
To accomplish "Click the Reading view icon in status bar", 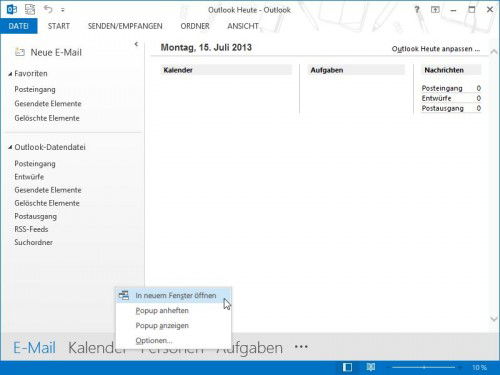I will click(x=371, y=367).
